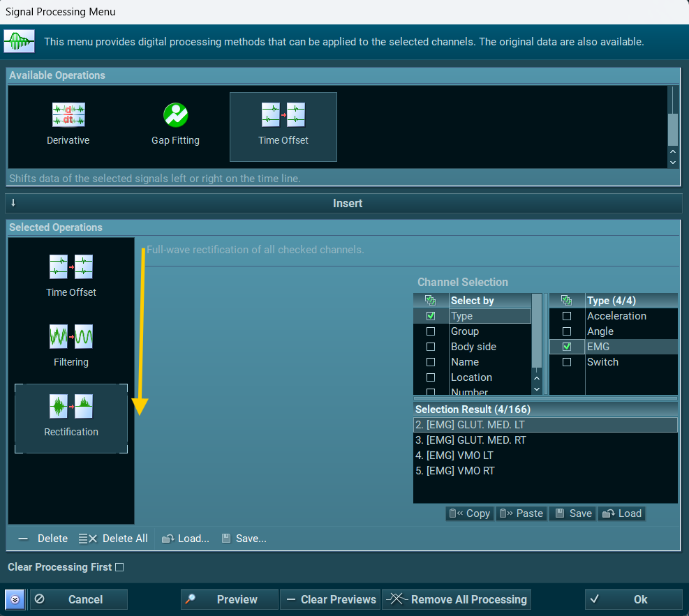Select the Gap Fitting operation icon
Screen dimensions: 689x616
click(x=175, y=115)
